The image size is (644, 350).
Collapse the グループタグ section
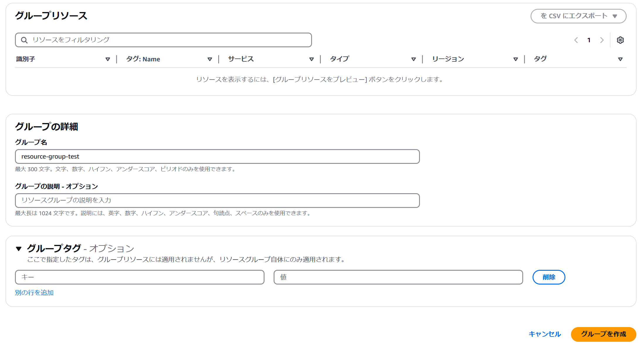tap(19, 249)
